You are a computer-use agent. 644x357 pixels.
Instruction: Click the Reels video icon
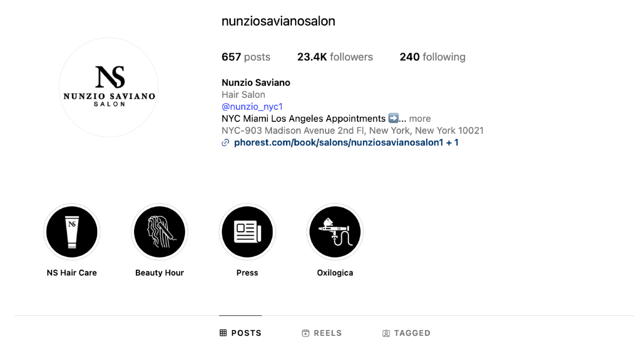coord(305,333)
